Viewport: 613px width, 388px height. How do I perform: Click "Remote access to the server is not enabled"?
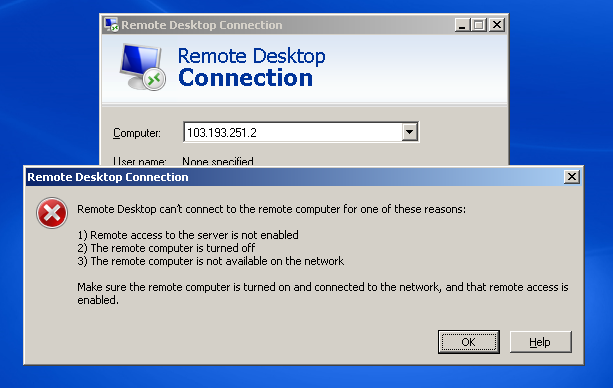(x=188, y=235)
